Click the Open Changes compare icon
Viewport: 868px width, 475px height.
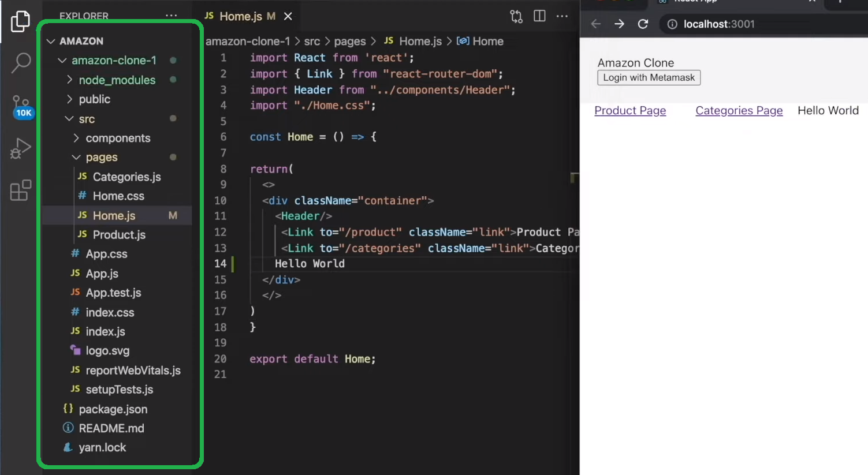[x=516, y=17]
